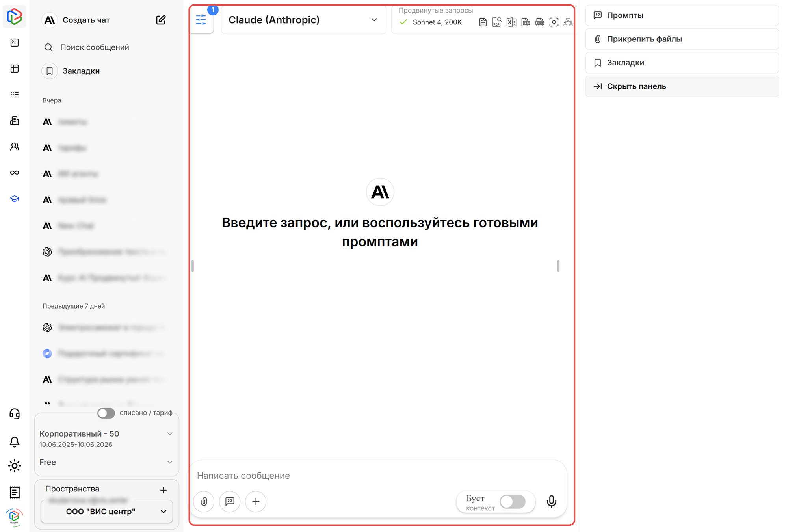
Task: Attach a file with the paperclip button
Action: click(204, 501)
